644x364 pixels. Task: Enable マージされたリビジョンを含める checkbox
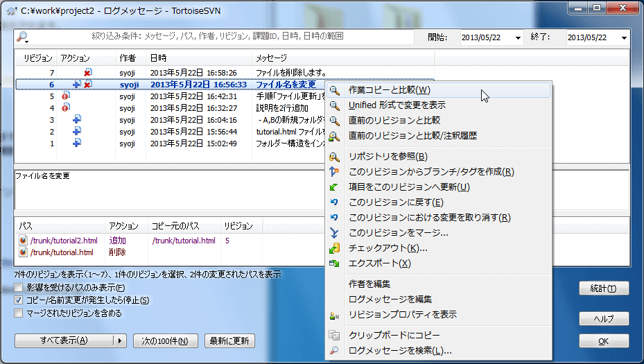pos(19,313)
